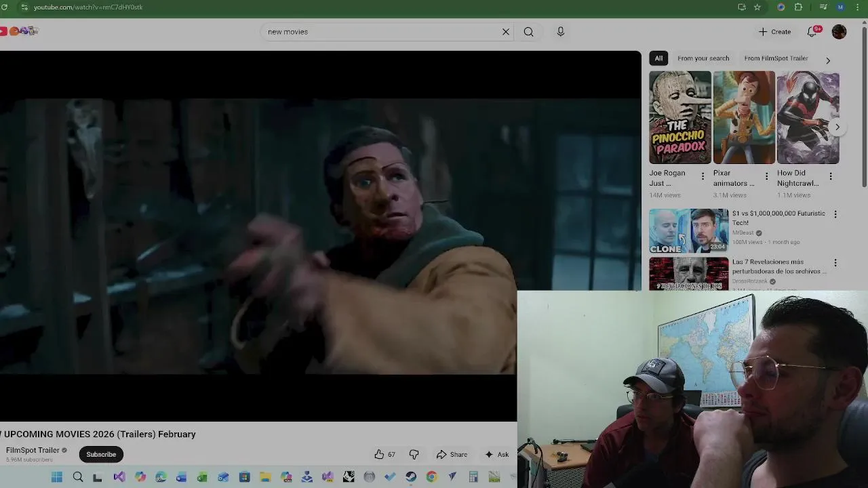Viewport: 868px width, 488px height.
Task: Open Steam from taskbar
Action: [x=411, y=477]
